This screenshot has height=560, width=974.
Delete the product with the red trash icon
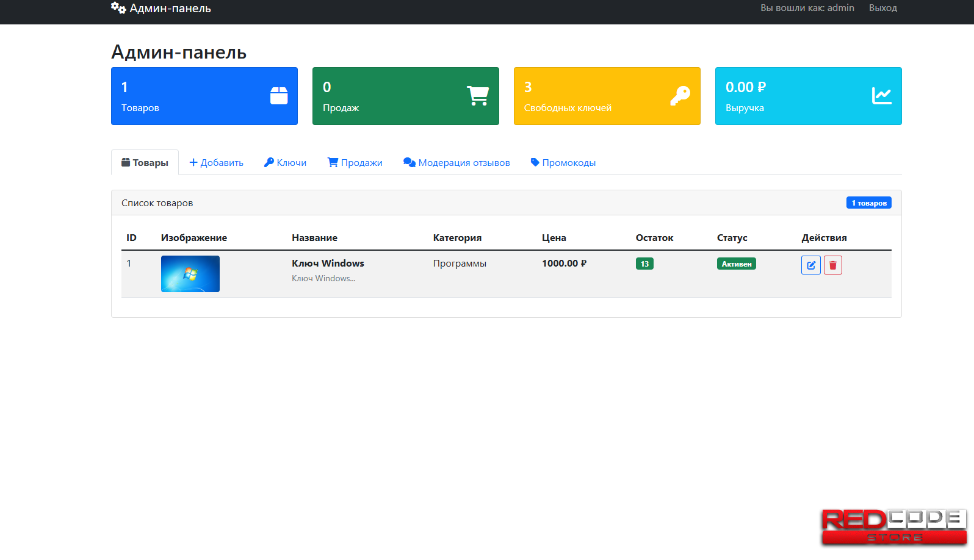[832, 265]
